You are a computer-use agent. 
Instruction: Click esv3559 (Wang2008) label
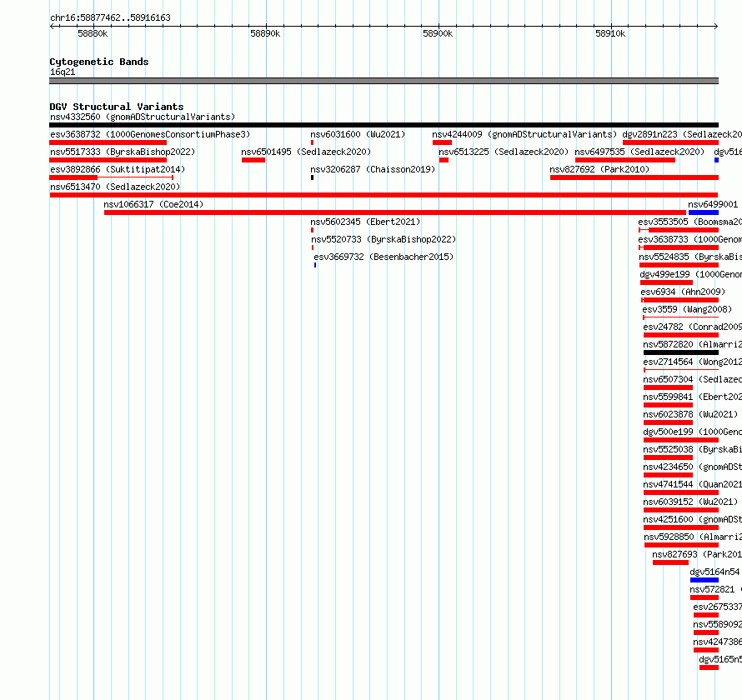pos(687,309)
